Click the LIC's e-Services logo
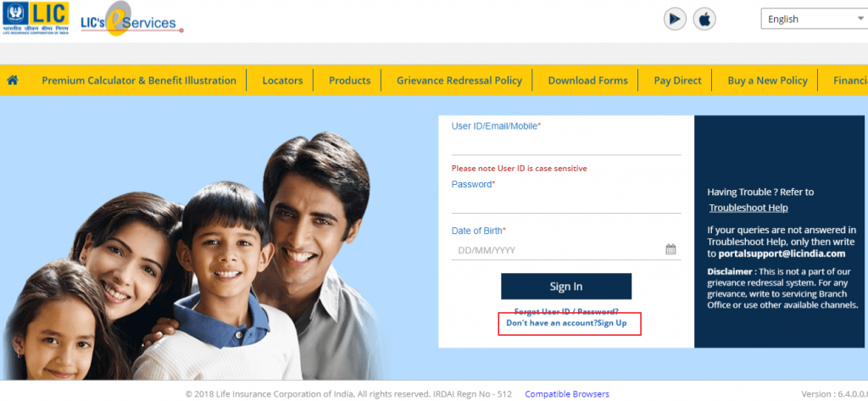 point(131,20)
